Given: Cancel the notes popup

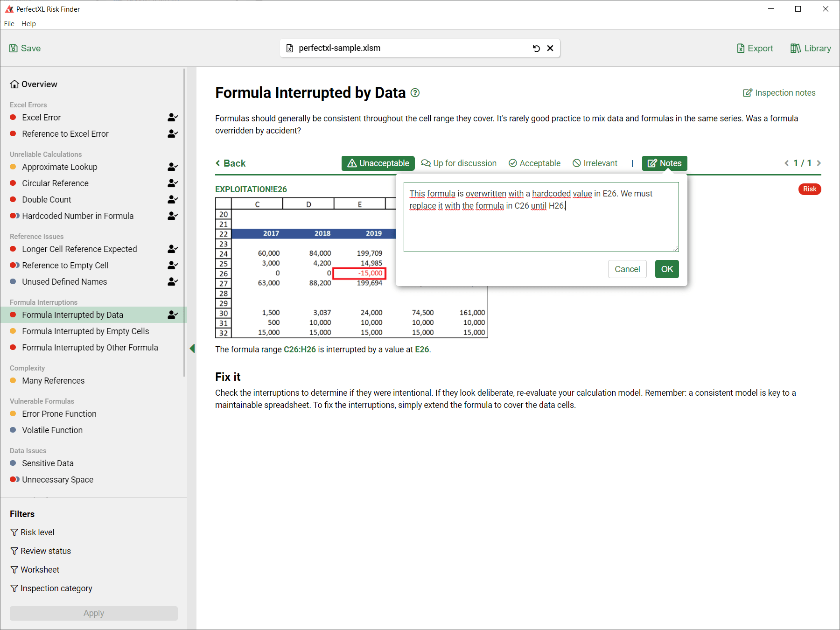Looking at the screenshot, I should tap(627, 269).
